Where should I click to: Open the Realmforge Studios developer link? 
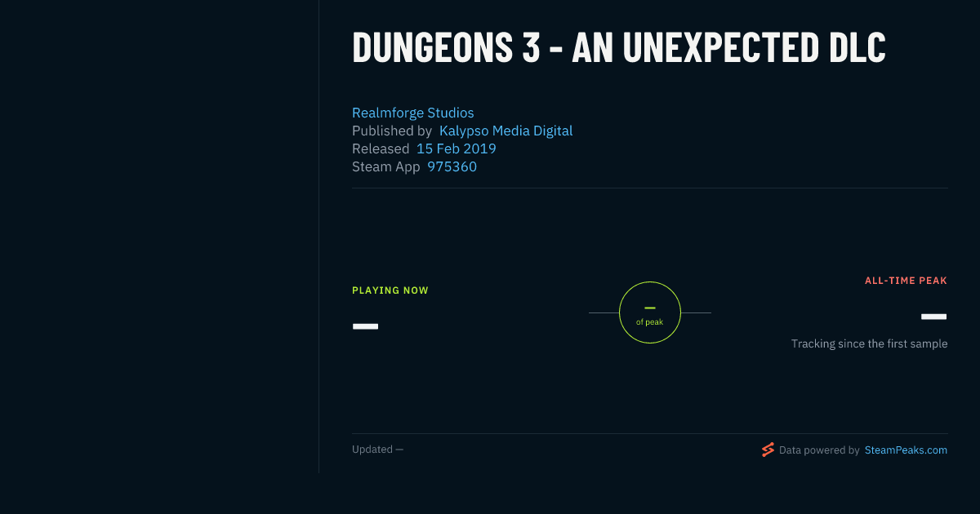412,113
